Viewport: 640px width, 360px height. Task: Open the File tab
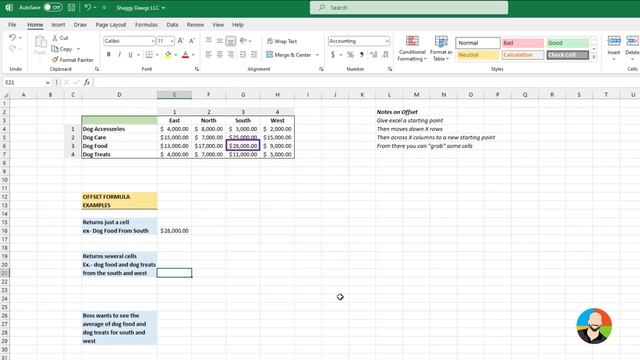(x=12, y=24)
